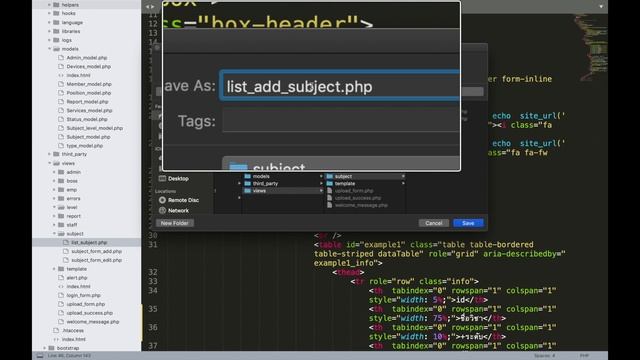Open Devices_model.php from sidebar
This screenshot has height=360, width=640.
(89, 67)
